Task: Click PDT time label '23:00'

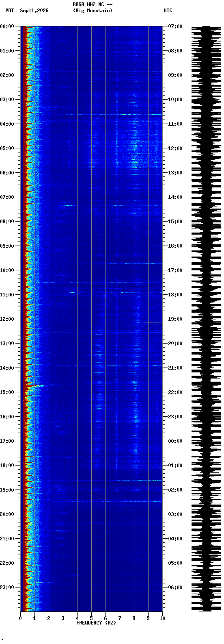Action: 7,587
